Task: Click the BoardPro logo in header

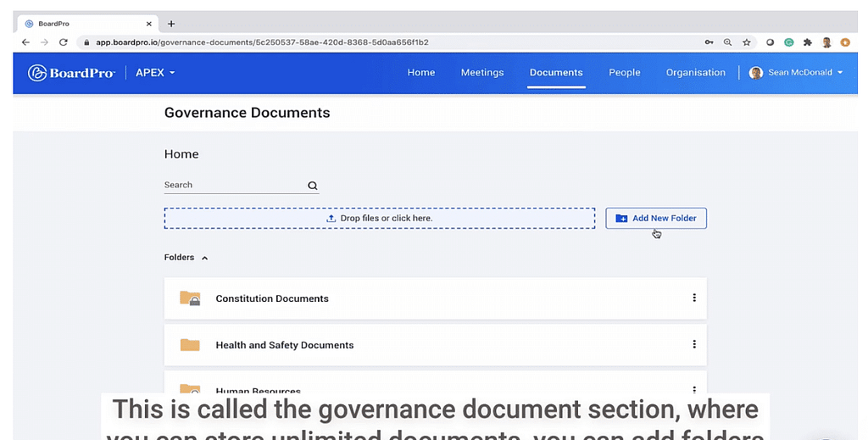Action: coord(71,73)
